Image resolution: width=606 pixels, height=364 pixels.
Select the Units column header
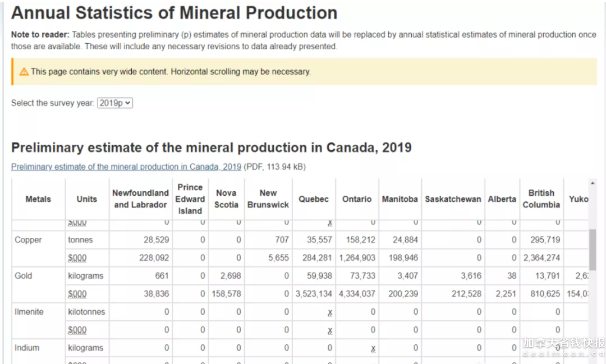click(x=87, y=199)
